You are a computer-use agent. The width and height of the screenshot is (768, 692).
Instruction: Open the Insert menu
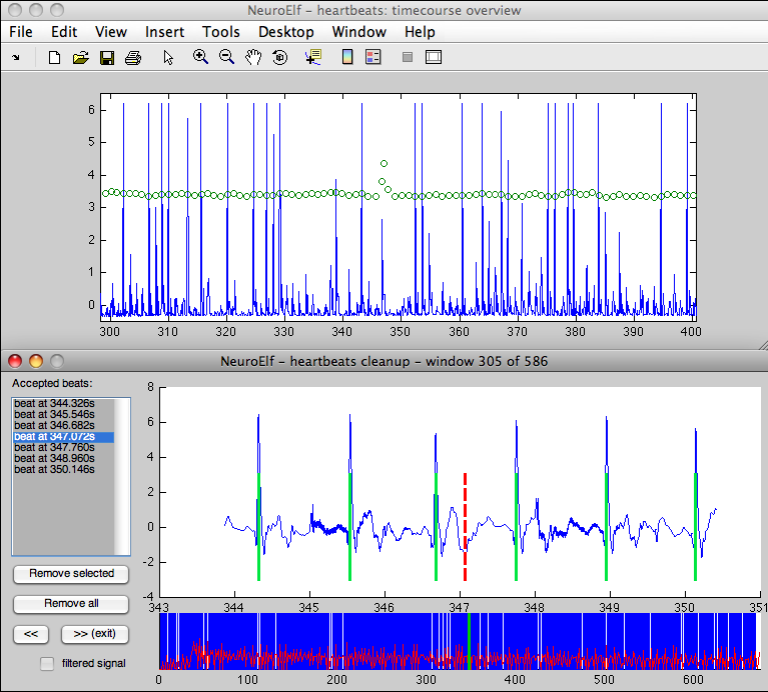click(x=164, y=32)
